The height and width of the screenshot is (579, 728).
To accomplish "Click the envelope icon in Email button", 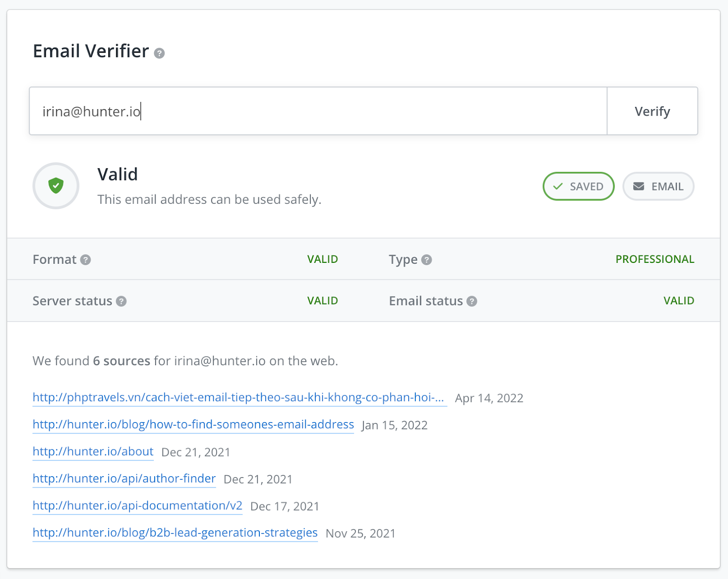I will coord(639,186).
